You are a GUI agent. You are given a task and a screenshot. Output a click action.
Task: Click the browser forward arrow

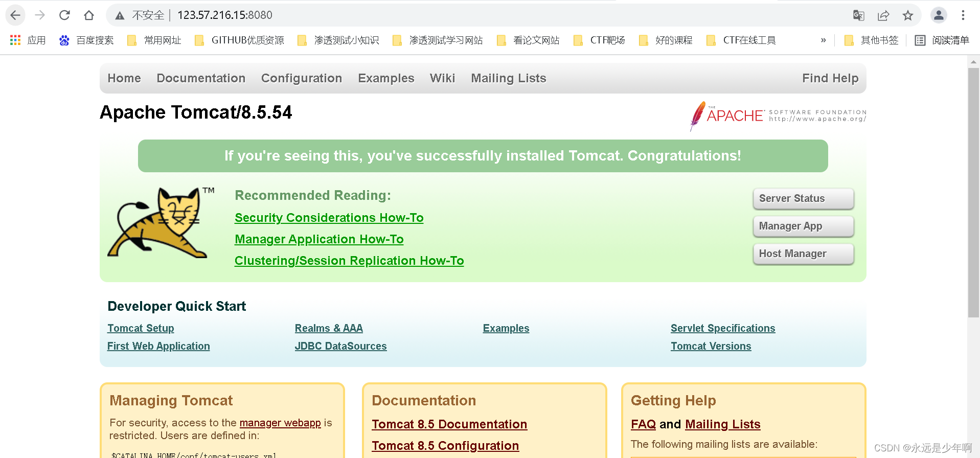point(40,15)
